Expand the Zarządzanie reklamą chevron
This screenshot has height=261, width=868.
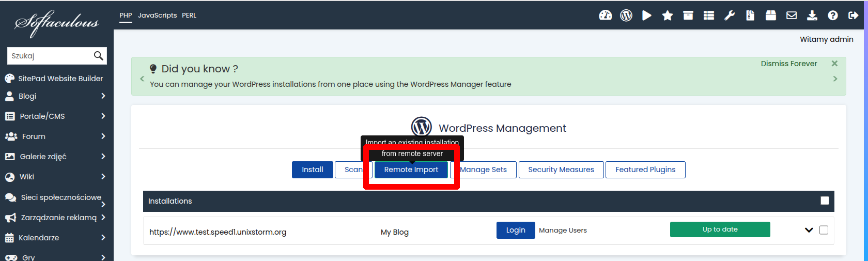103,218
